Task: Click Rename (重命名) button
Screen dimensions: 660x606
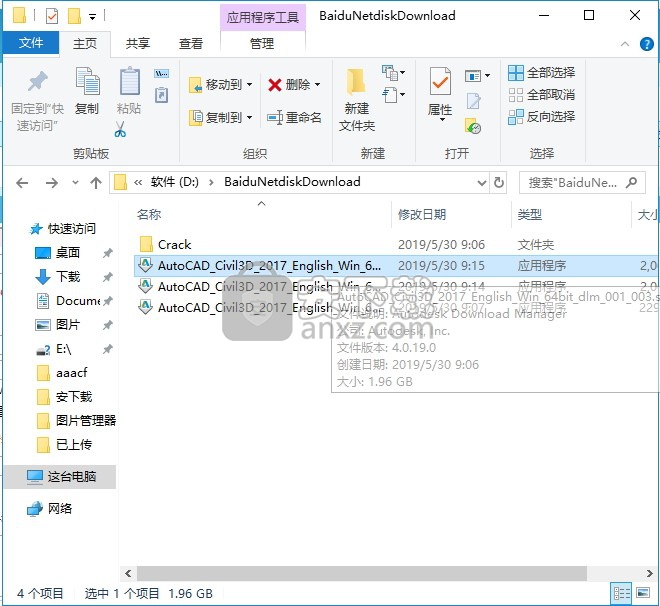Action: [294, 117]
